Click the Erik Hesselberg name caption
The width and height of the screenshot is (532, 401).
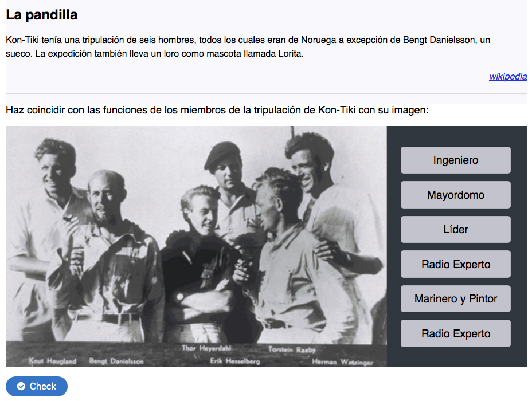pyautogui.click(x=234, y=361)
